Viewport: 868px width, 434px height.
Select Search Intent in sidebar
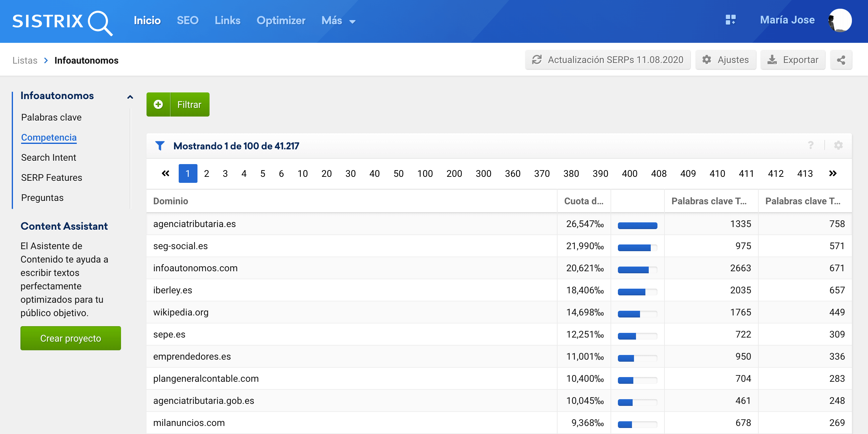(x=49, y=157)
